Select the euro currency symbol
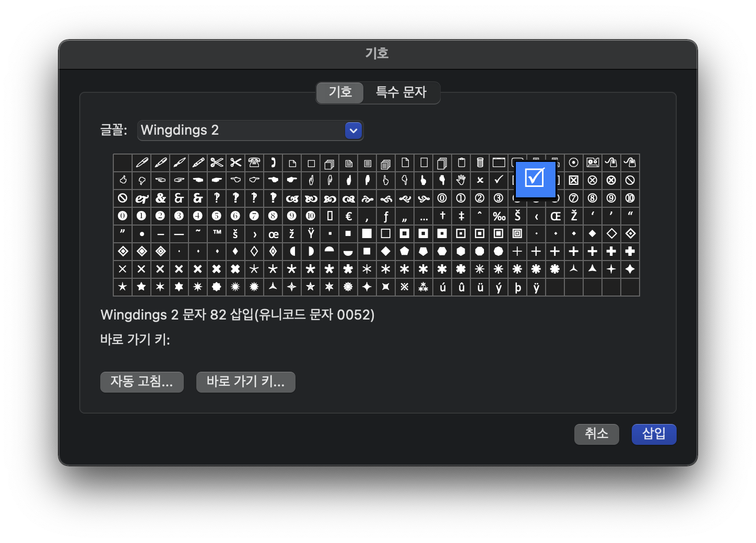The width and height of the screenshot is (756, 543). [348, 216]
